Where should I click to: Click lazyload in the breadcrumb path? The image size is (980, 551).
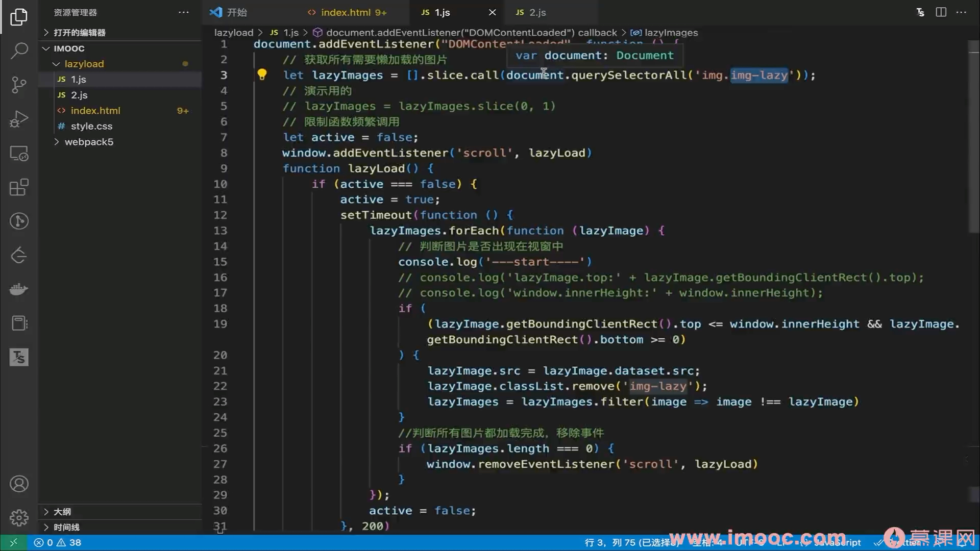[x=234, y=33]
